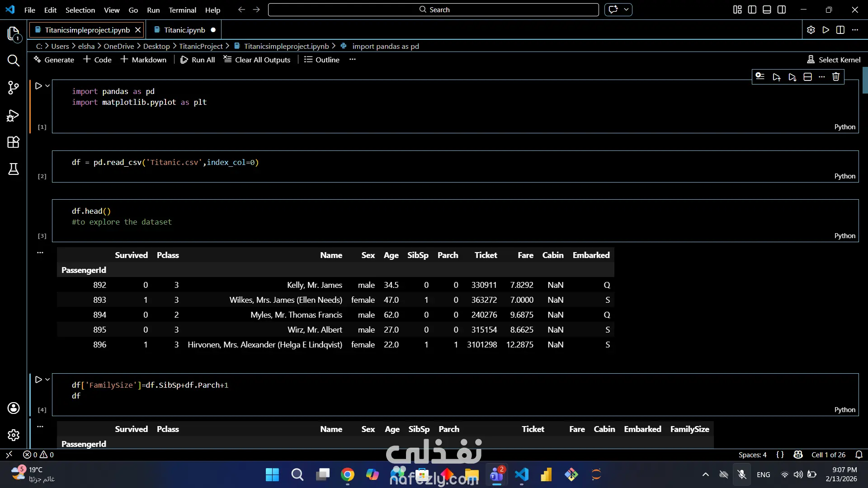The width and height of the screenshot is (868, 488).
Task: Open the Copilot chat dropdown arrow
Action: [x=626, y=9]
